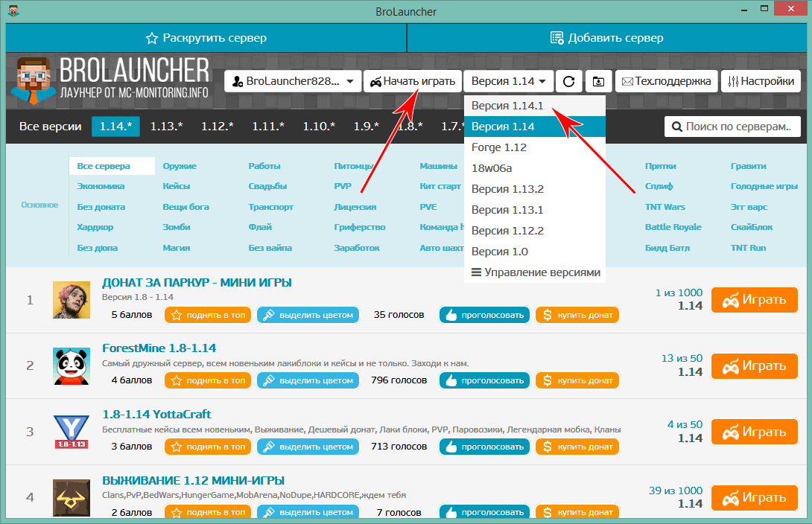Screen dimensions: 812x524
Task: Click YottaCraft server logo icon
Action: (72, 432)
